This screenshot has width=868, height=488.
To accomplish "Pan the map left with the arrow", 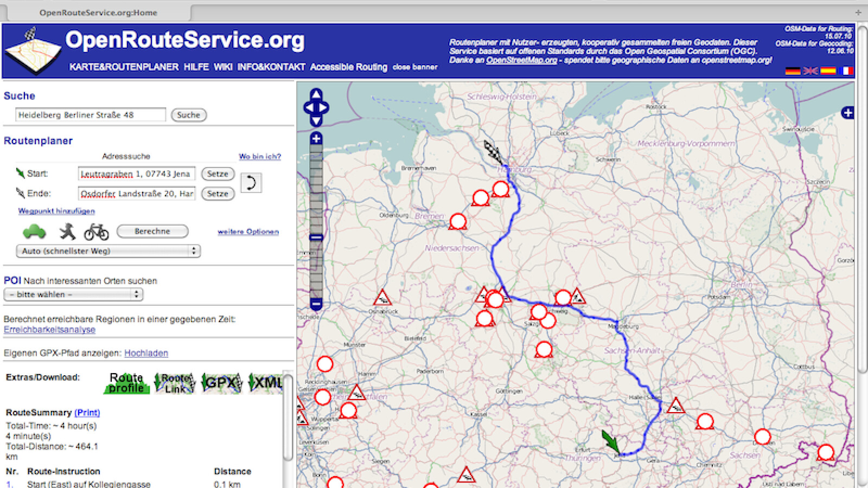I will [x=309, y=107].
